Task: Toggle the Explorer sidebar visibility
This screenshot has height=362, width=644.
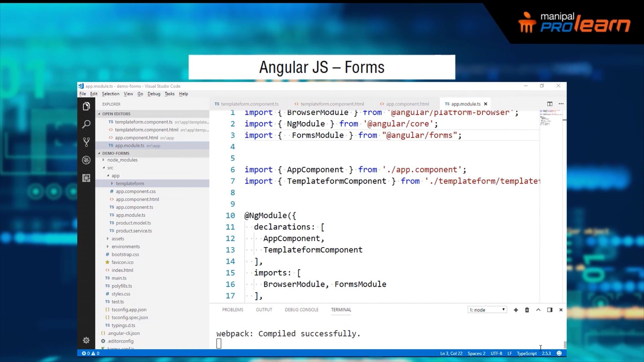Action: tap(86, 106)
